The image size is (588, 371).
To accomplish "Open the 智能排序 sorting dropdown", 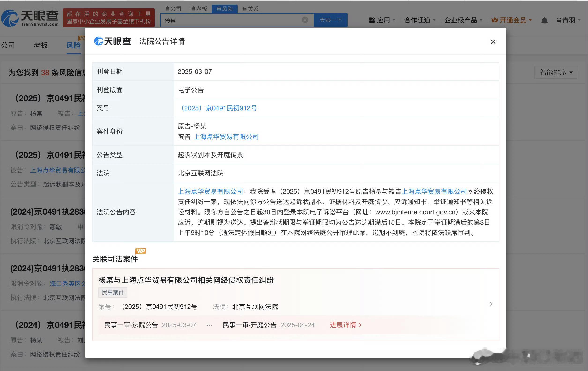I will tap(556, 72).
